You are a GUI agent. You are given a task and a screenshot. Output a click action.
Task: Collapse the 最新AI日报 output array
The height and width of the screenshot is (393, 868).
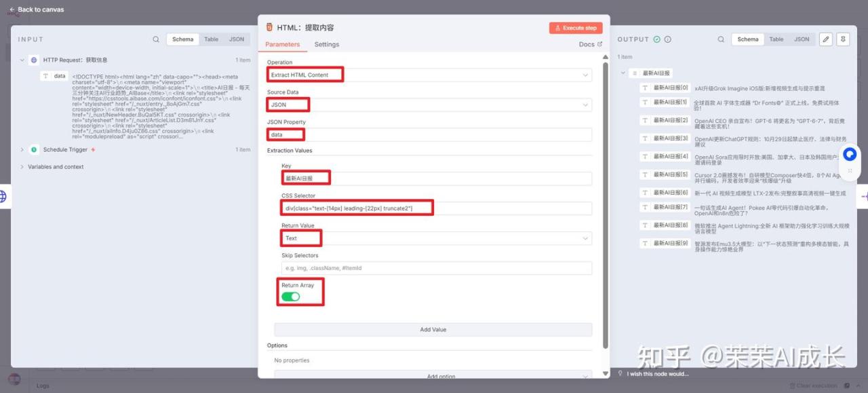(623, 73)
